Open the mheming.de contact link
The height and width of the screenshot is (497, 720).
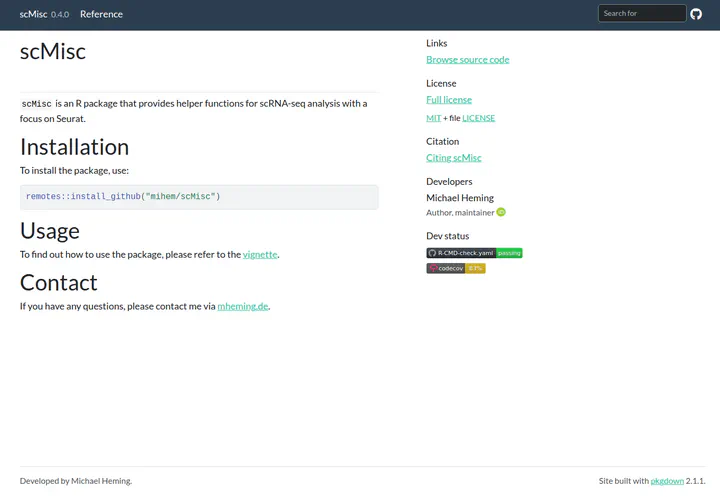coord(243,306)
